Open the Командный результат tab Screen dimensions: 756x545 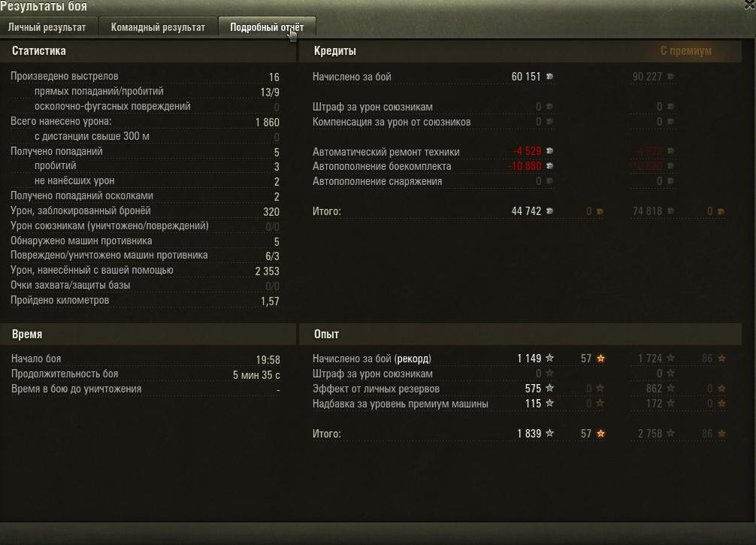(158, 27)
